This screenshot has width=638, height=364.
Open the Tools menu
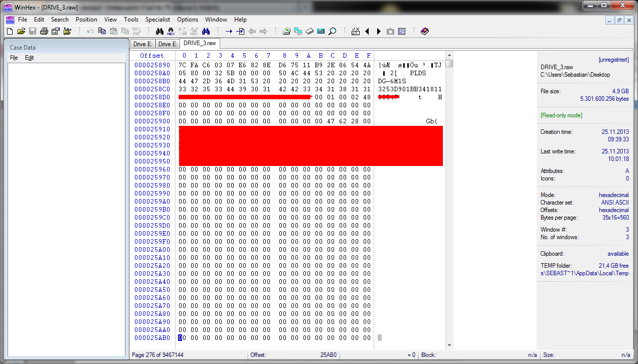(131, 20)
